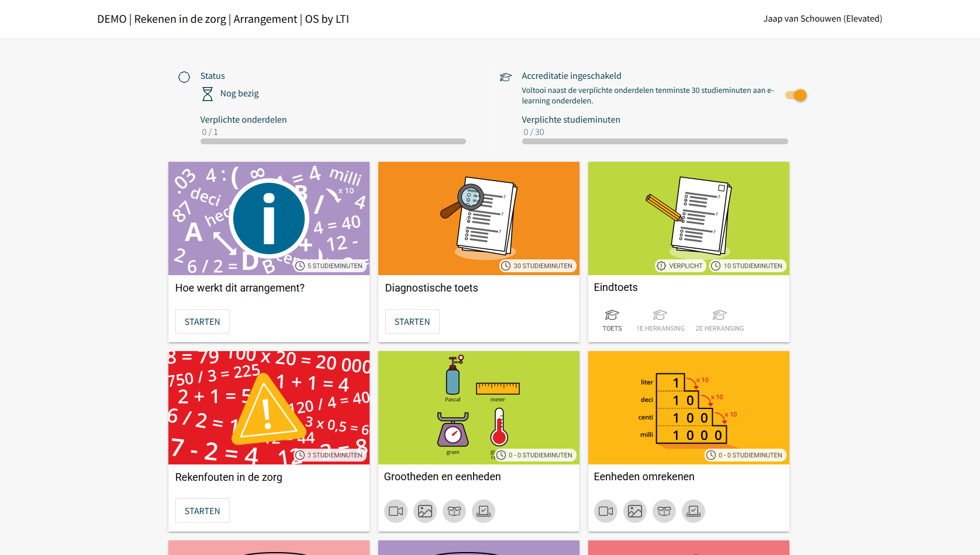Click the page title header text
Image resolution: width=980 pixels, height=555 pixels.
coord(223,19)
